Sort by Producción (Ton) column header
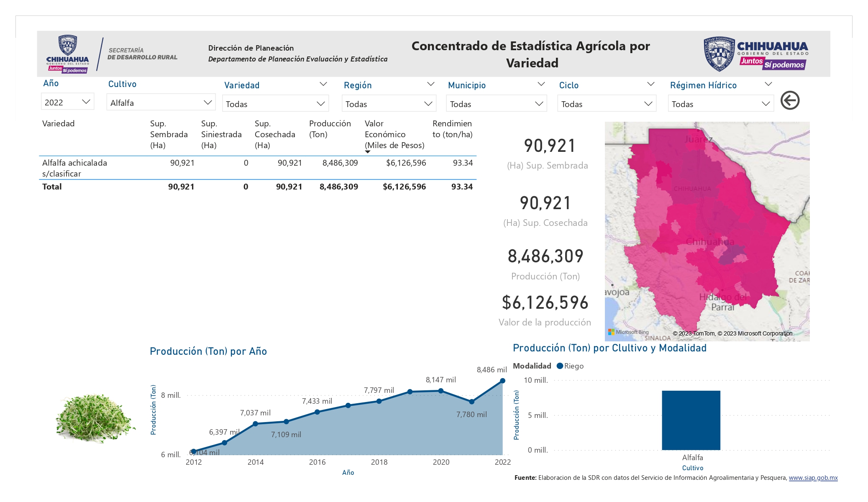 [330, 129]
